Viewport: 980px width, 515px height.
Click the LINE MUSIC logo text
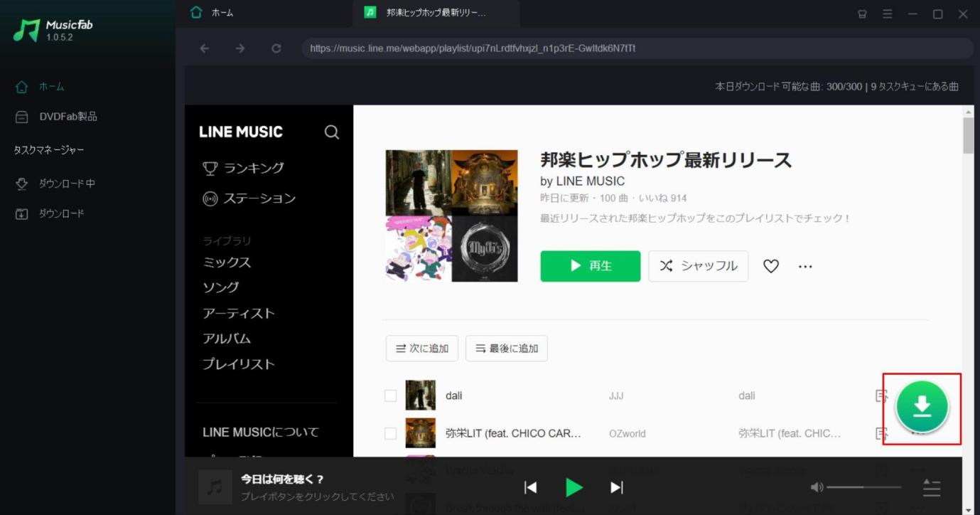pyautogui.click(x=241, y=132)
